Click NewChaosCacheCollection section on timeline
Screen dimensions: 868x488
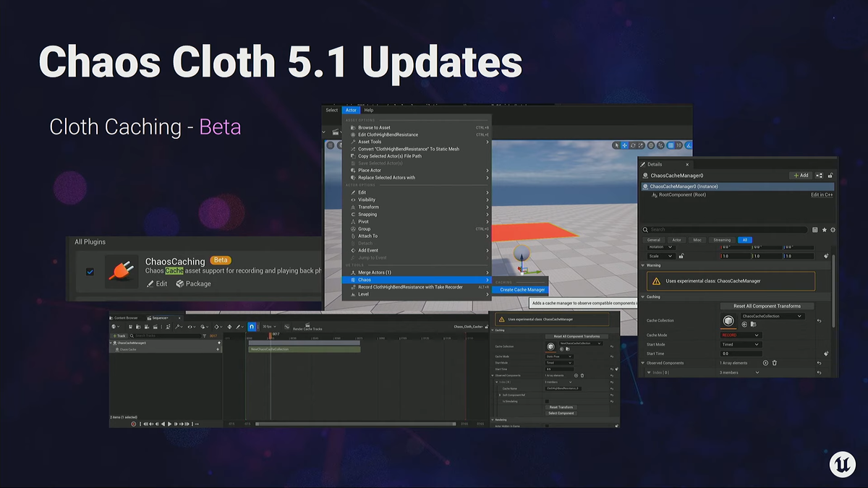pos(304,349)
